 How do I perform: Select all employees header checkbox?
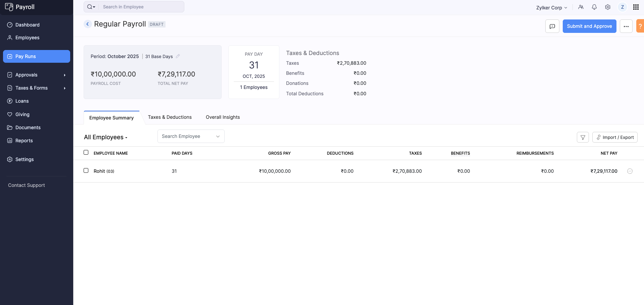[x=86, y=152]
